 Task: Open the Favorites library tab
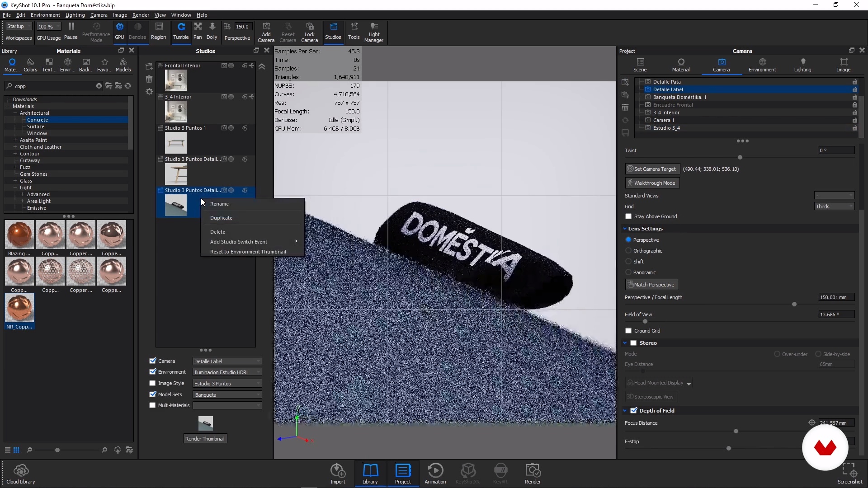(x=105, y=65)
